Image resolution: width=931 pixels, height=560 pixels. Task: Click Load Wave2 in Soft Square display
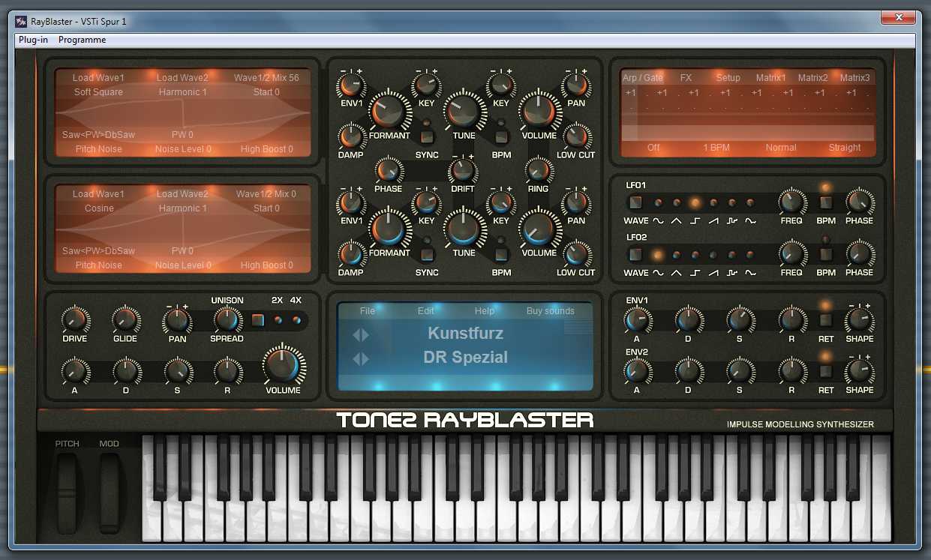182,78
